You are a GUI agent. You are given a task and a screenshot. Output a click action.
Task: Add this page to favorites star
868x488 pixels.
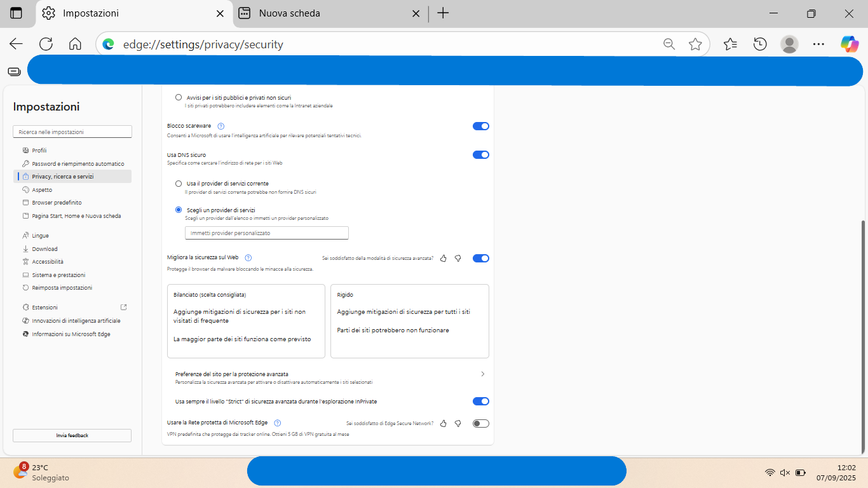point(696,44)
